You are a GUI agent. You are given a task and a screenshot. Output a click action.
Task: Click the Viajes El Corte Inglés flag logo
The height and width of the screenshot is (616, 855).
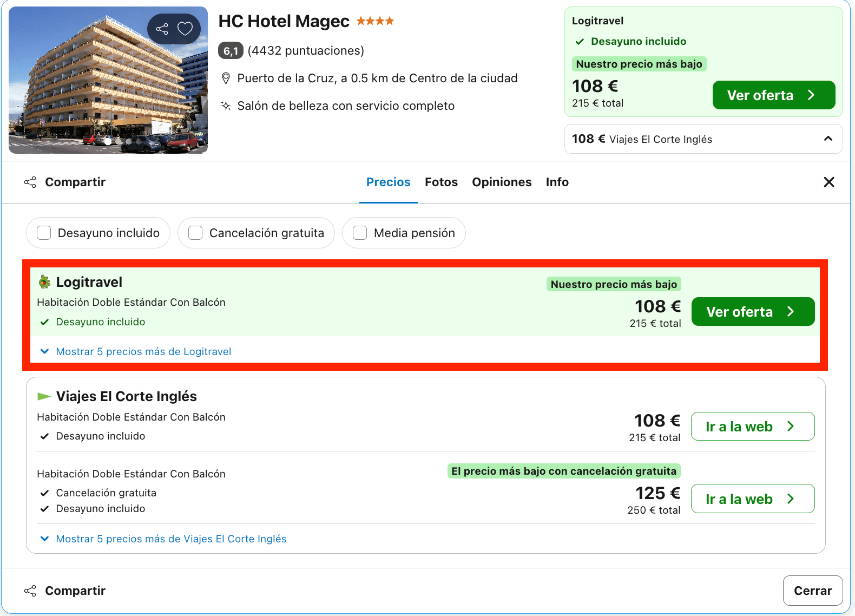[44, 397]
